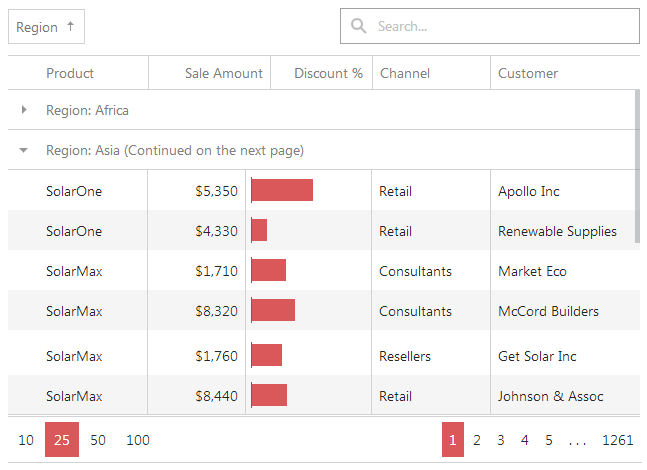Type in the Search input field
Image resolution: width=647 pixels, height=470 pixels.
[x=500, y=27]
